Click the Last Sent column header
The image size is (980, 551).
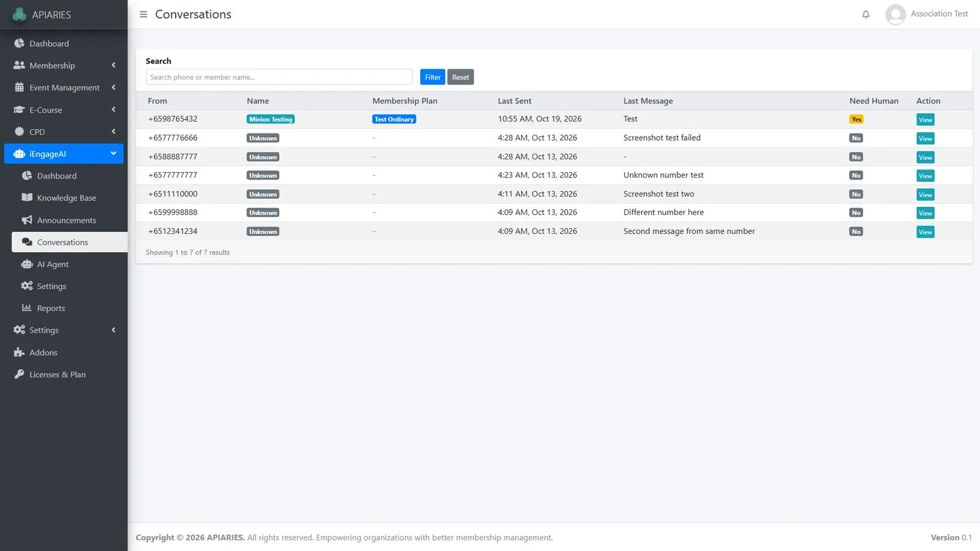pyautogui.click(x=514, y=101)
